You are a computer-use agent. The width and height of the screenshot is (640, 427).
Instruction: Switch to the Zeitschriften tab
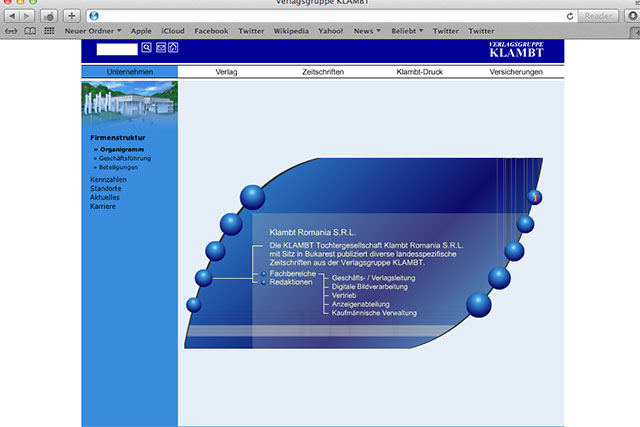(x=323, y=72)
